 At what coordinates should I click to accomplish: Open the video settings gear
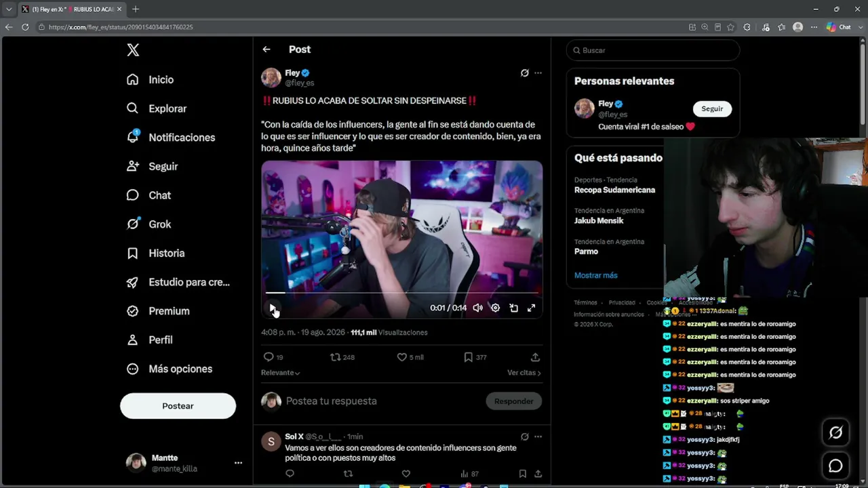[x=496, y=308]
